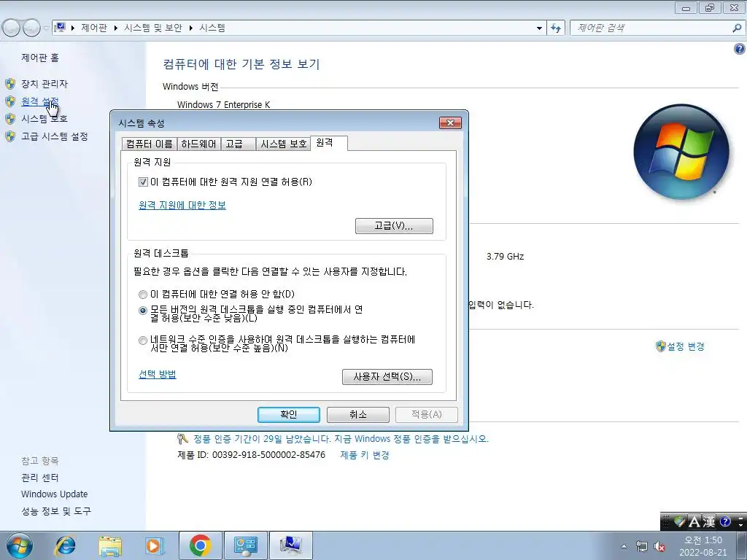
Task: Open 원격 지원에 대한 정보 link
Action: pyautogui.click(x=182, y=205)
